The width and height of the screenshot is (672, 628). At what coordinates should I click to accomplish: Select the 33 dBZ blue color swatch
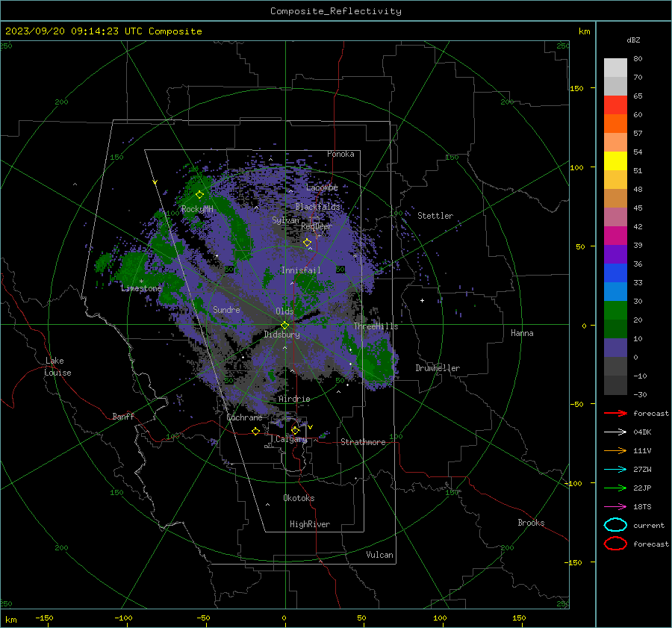pos(615,273)
